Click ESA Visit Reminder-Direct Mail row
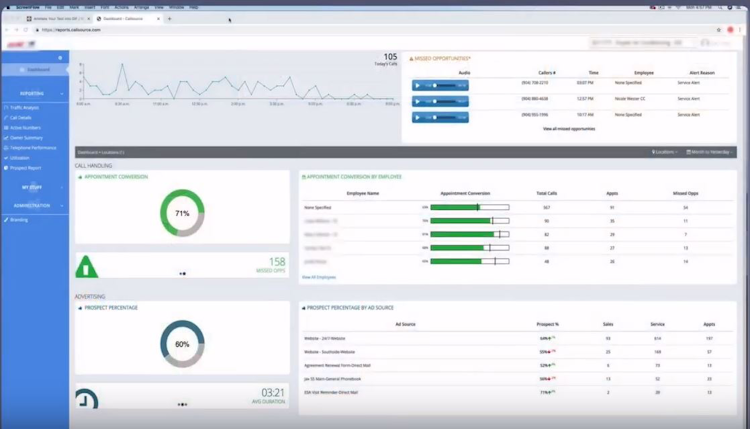The height and width of the screenshot is (429, 750). point(517,392)
